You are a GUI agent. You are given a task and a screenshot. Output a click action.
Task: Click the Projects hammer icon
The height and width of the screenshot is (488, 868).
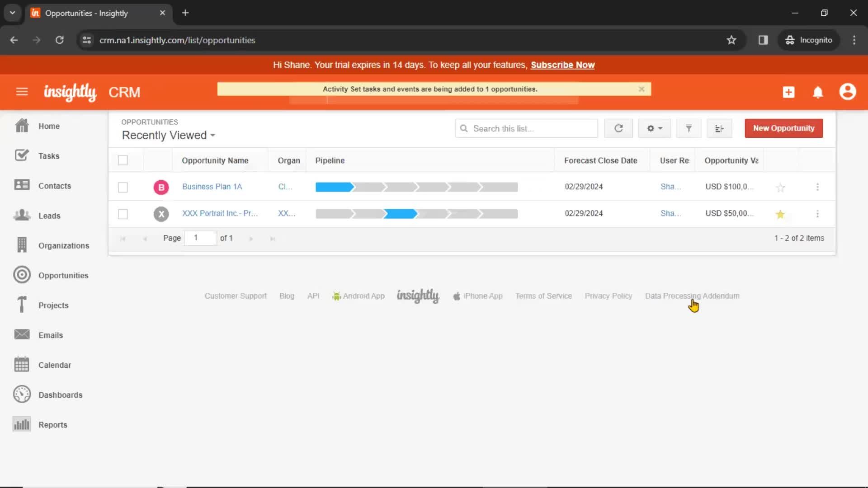pos(22,305)
